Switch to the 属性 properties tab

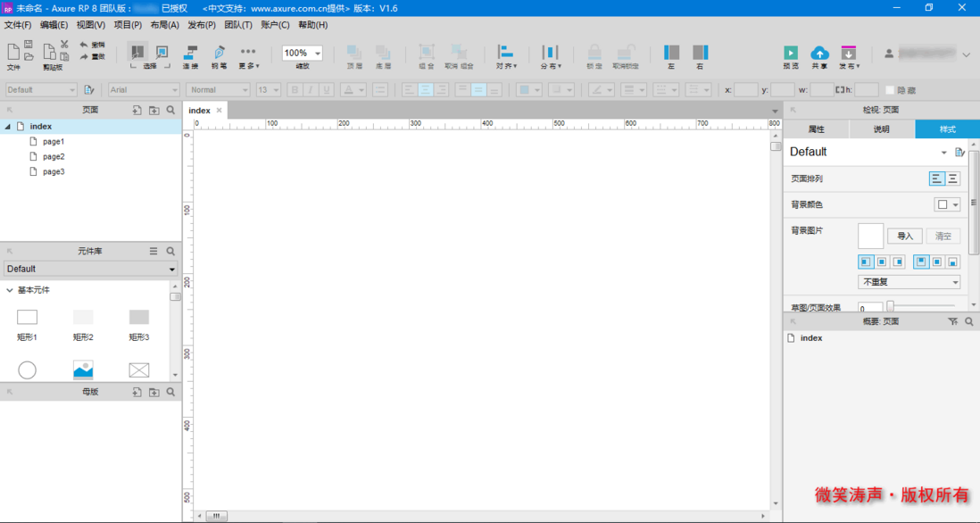pyautogui.click(x=817, y=129)
